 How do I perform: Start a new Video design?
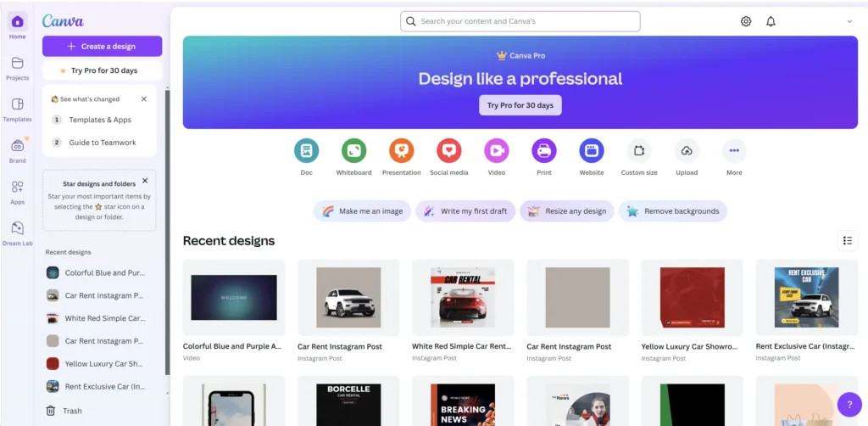(x=496, y=151)
